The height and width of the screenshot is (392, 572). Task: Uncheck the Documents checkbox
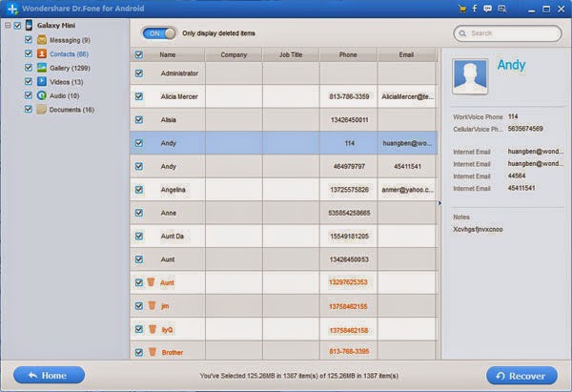29,109
